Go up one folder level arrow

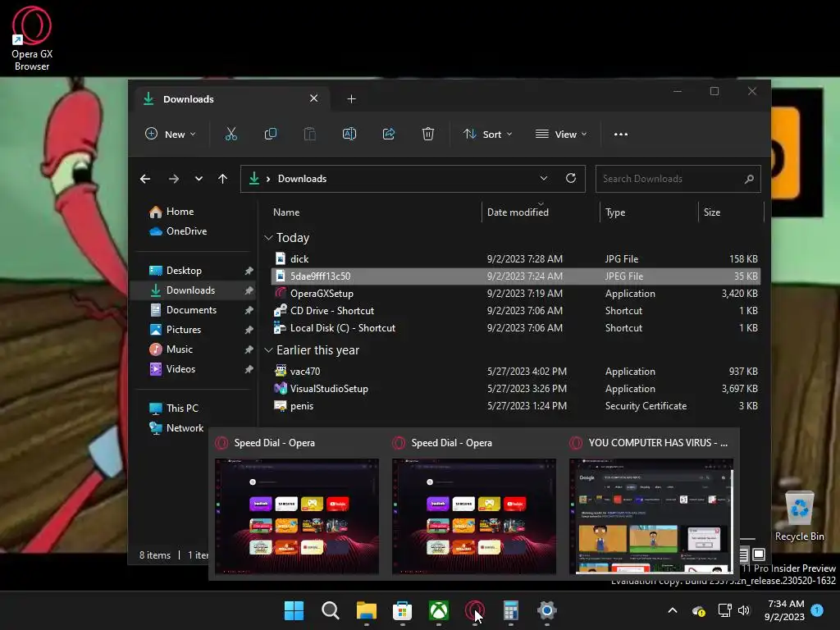[223, 179]
